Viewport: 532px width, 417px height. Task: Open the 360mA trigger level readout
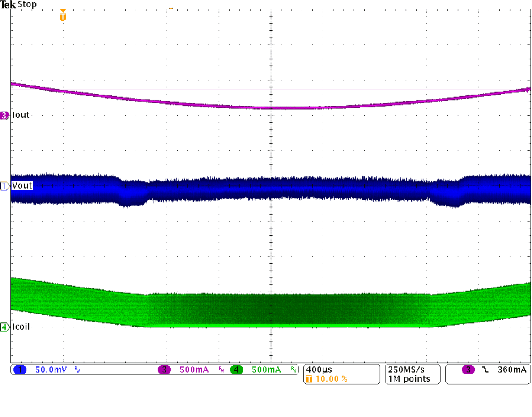tap(513, 370)
